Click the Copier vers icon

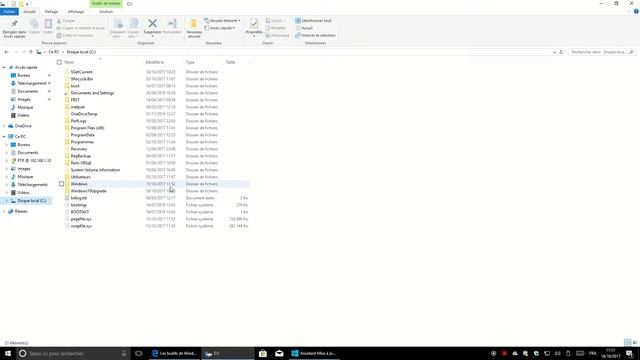point(133,24)
